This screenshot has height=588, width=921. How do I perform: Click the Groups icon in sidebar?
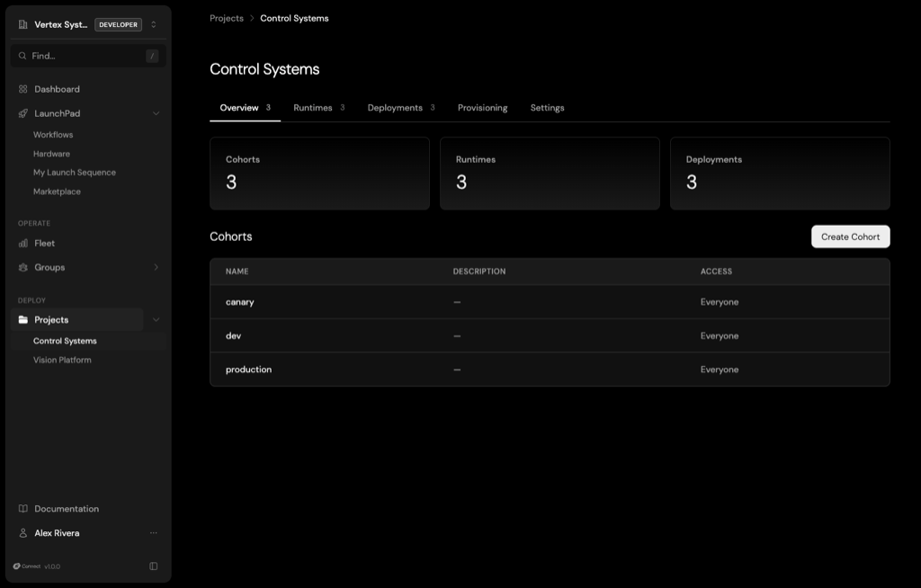(22, 267)
